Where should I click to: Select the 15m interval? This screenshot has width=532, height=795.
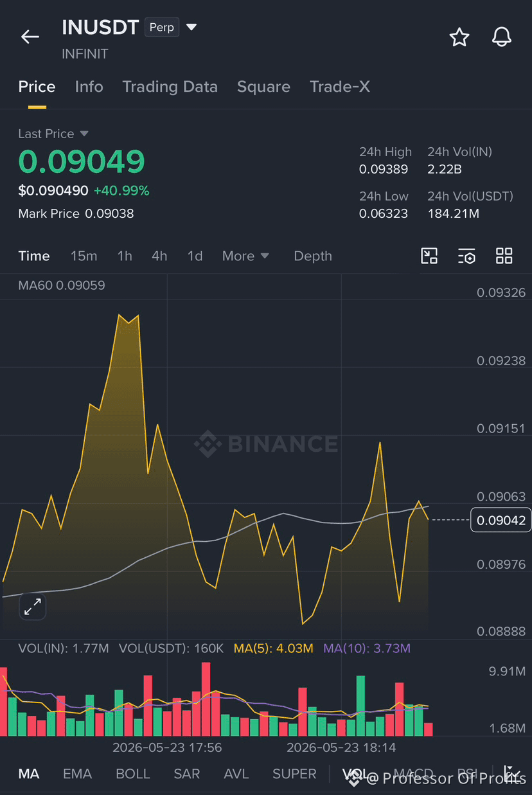(x=84, y=256)
